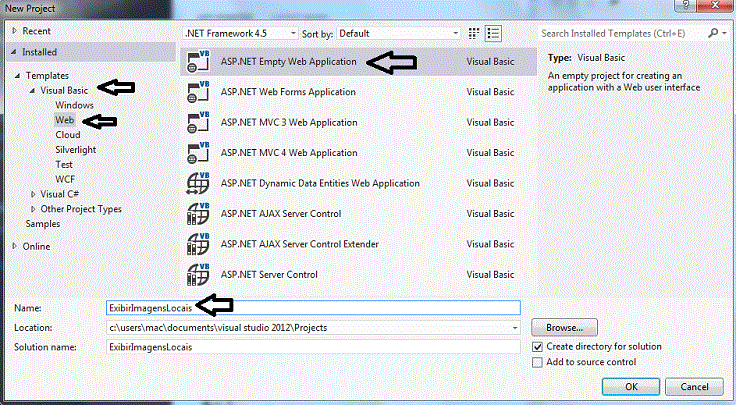Viewport: 736px width, 405px height.
Task: Toggle Create directory for solution checkbox
Action: coord(537,347)
